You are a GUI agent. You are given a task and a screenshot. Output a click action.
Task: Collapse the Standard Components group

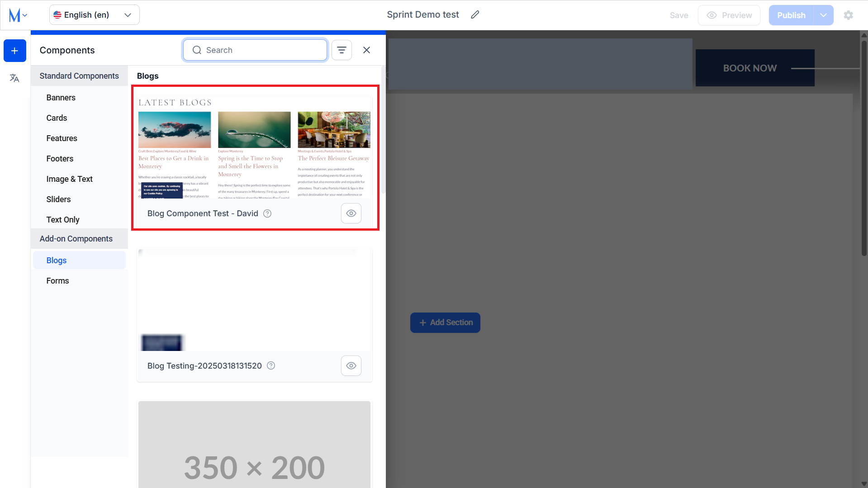(80, 76)
